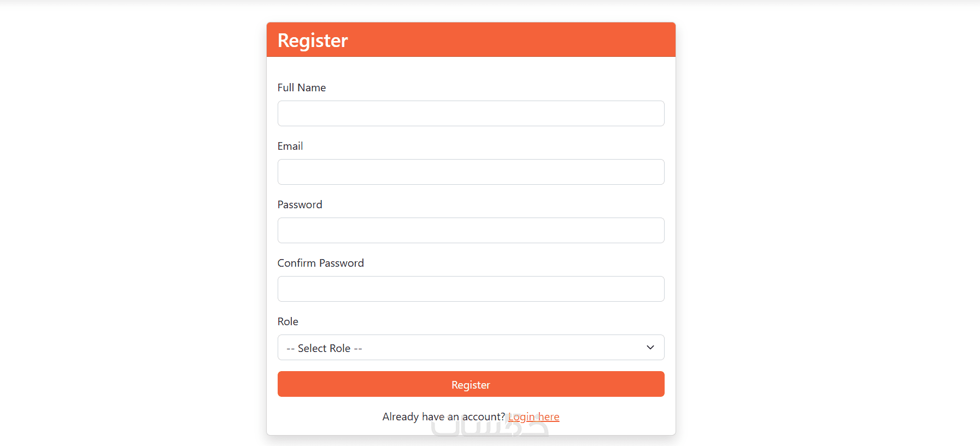Click the Role dropdown chevron arrow

click(x=650, y=348)
